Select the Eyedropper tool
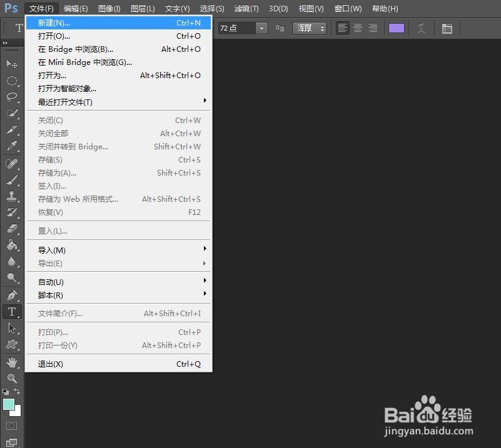 click(x=12, y=146)
